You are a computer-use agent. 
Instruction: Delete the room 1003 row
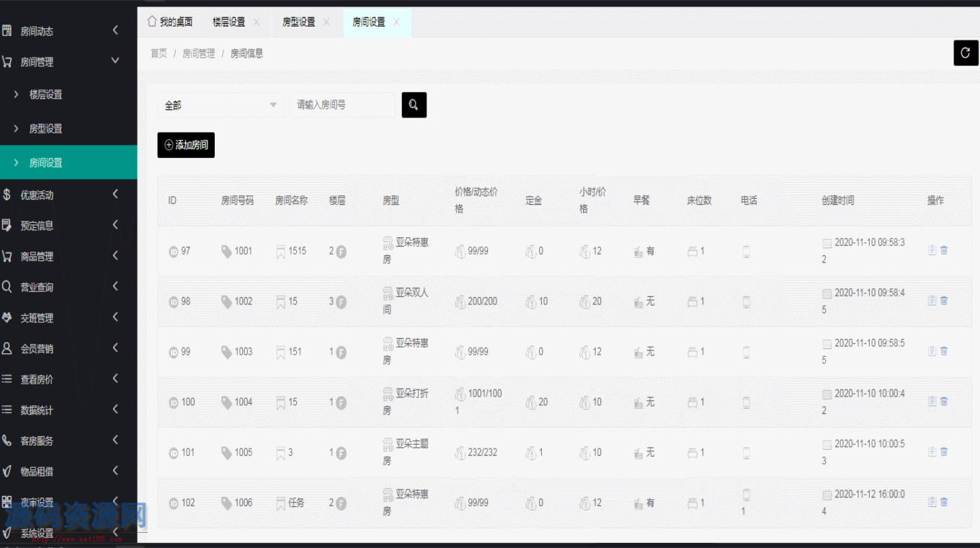(x=944, y=351)
